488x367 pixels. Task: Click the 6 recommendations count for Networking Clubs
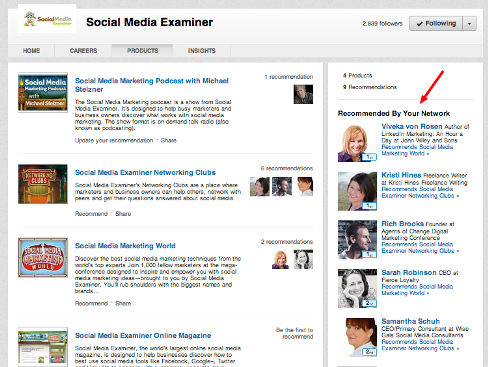(287, 168)
